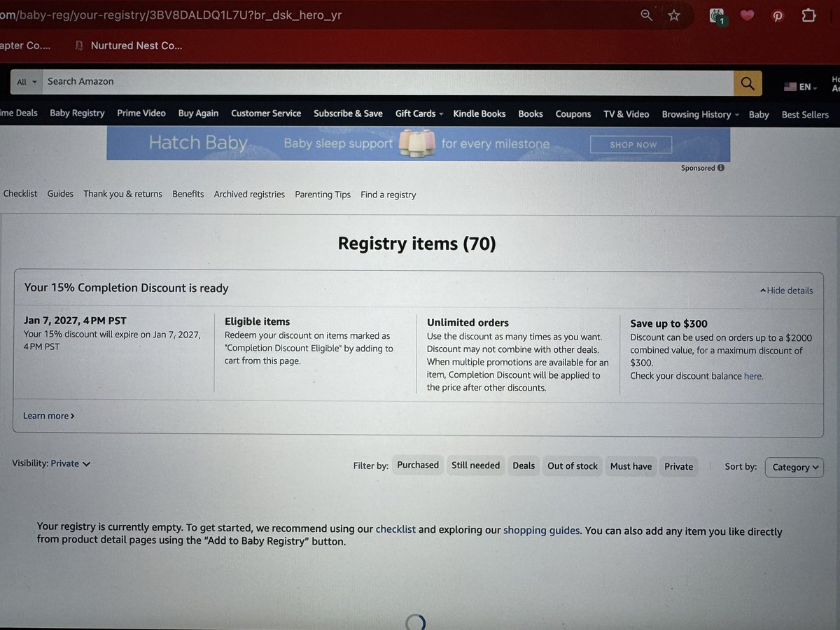Open the Find a registry tab
This screenshot has height=630, width=840.
pos(388,195)
